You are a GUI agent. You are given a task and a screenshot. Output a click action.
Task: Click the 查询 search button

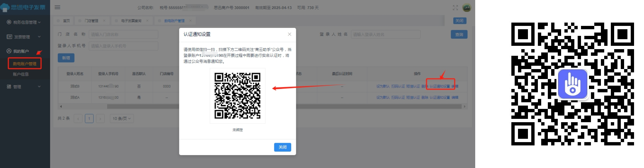pyautogui.click(x=459, y=35)
